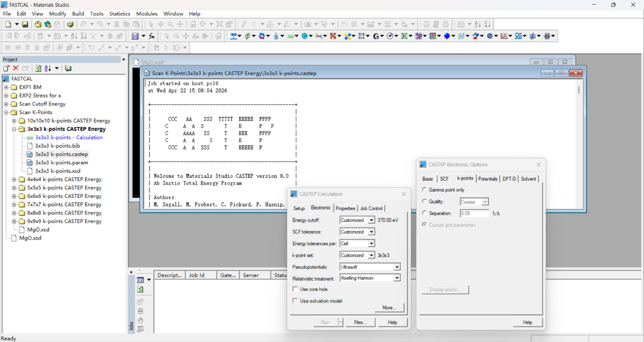
Task: Create new item in Project panel toolbar
Action: coord(6,68)
